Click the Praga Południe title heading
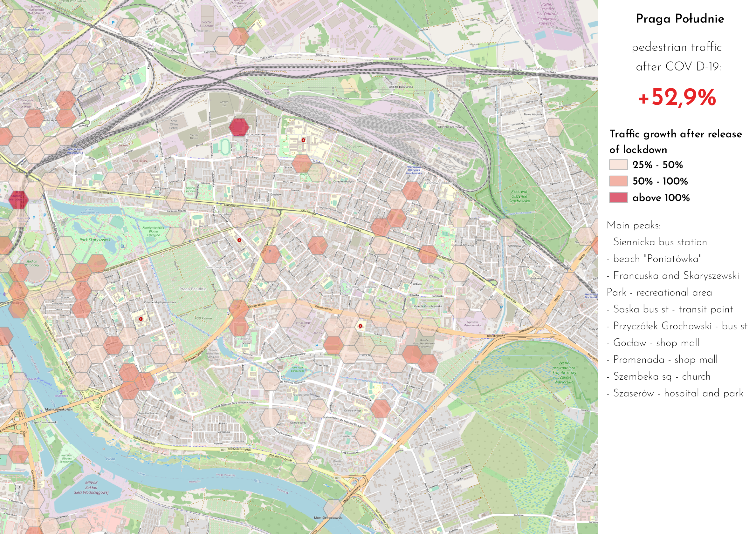Viewport: 756px width, 534px height. point(680,19)
